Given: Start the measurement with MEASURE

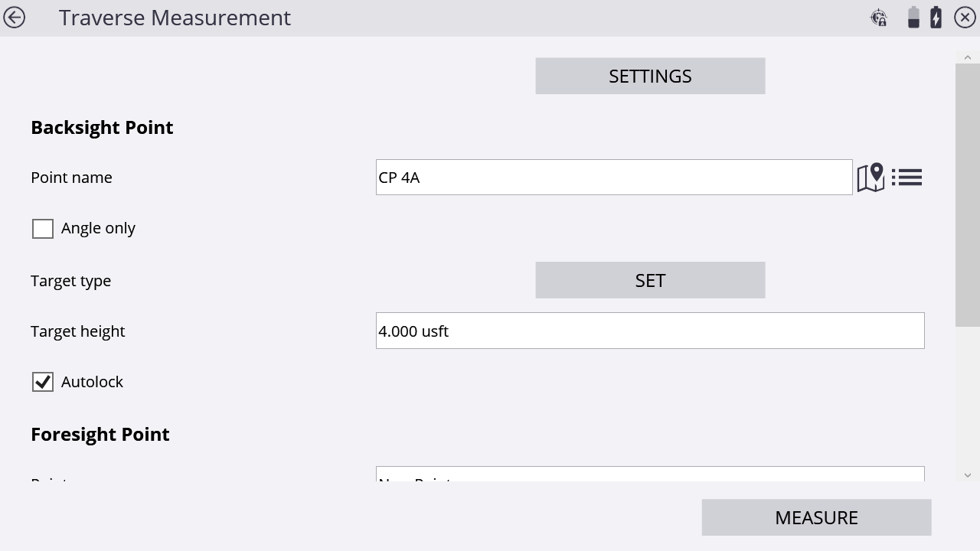Looking at the screenshot, I should coord(816,517).
